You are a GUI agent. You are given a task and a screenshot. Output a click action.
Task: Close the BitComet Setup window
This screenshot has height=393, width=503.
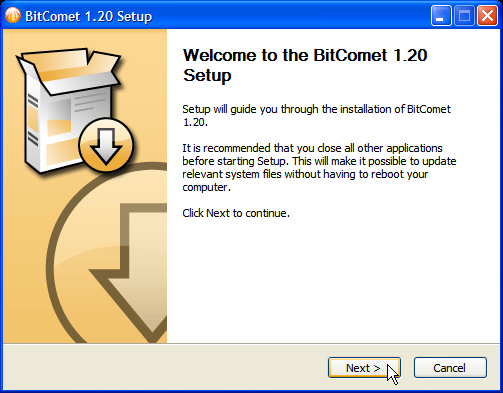[x=487, y=16]
